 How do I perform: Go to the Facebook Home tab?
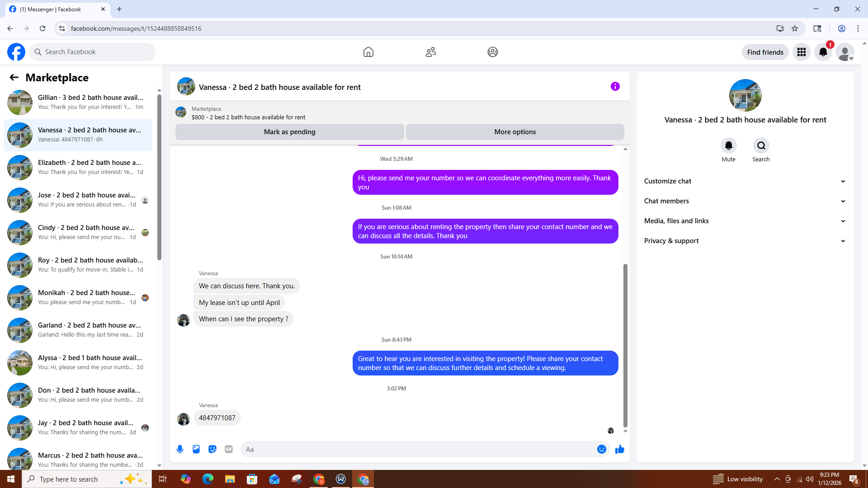pos(368,52)
